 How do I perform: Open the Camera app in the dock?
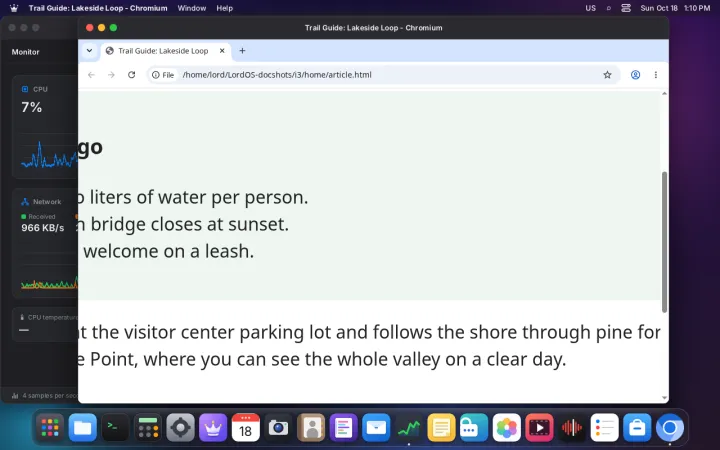tap(278, 428)
